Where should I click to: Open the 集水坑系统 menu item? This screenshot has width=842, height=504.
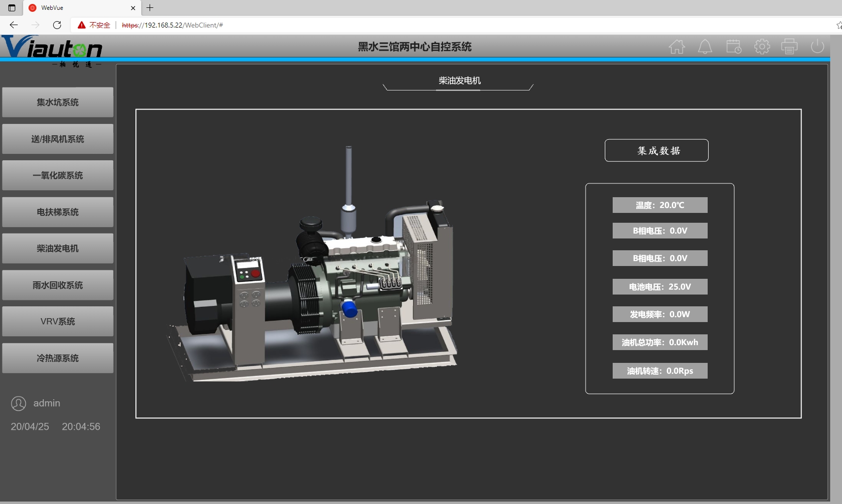[x=58, y=102]
